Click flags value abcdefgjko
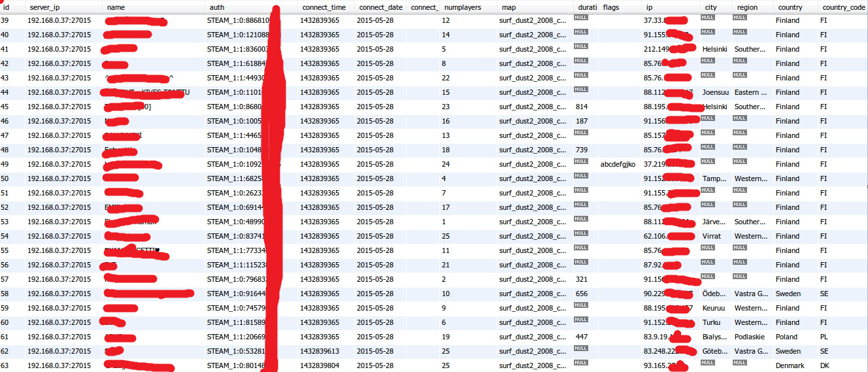The image size is (868, 372). 618,164
